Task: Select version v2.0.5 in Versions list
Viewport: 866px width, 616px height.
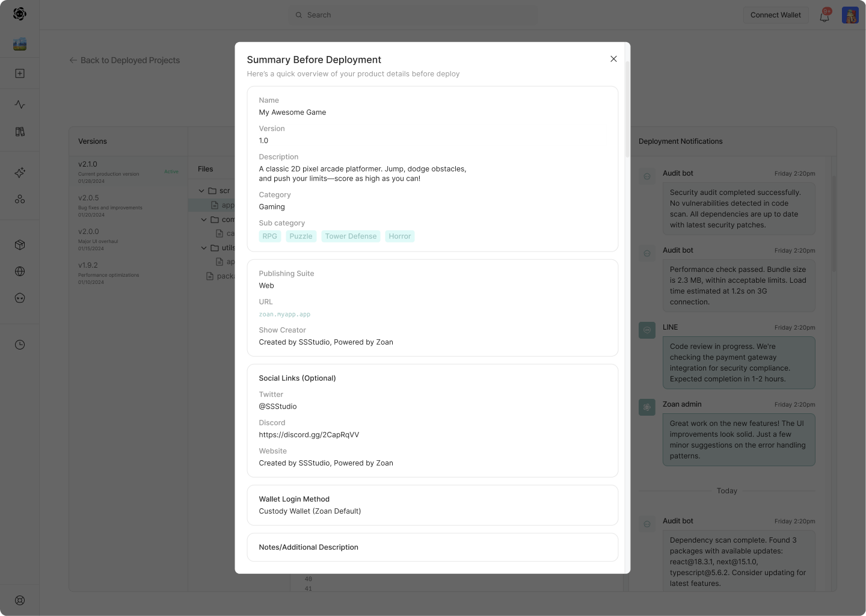Action: [128, 206]
